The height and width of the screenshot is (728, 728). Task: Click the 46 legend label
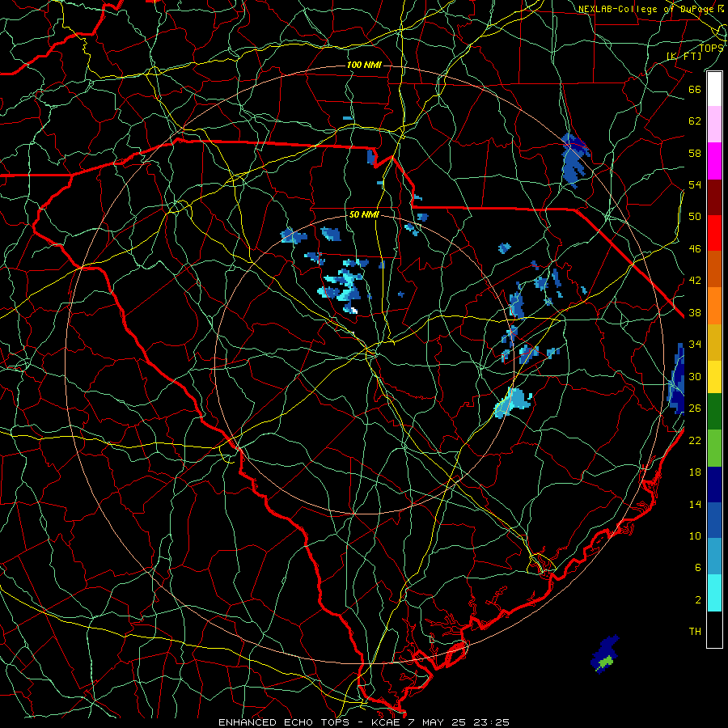pos(695,249)
